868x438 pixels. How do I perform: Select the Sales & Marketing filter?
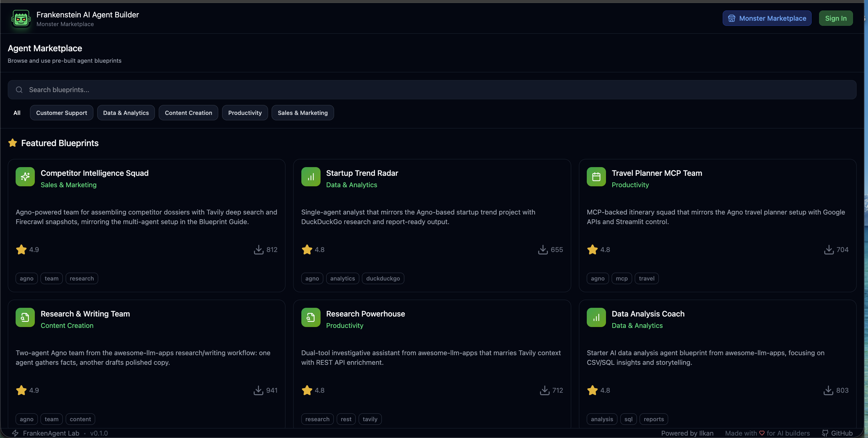coord(302,113)
